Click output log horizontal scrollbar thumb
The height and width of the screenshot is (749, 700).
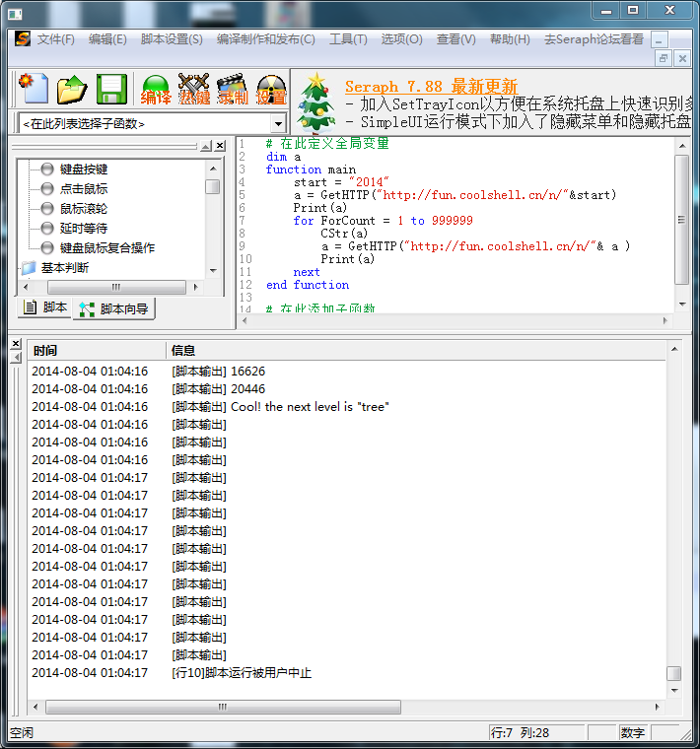point(223,707)
